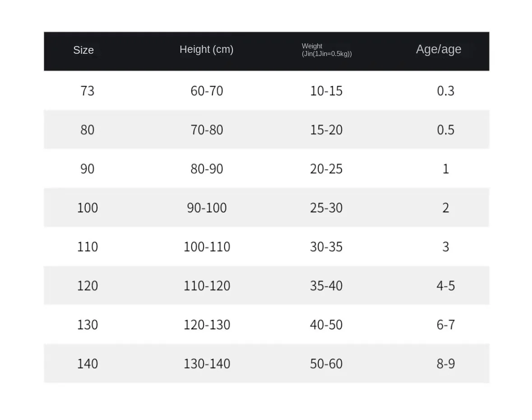The image size is (532, 420).
Task: Select size 73 cell
Action: [x=87, y=91]
